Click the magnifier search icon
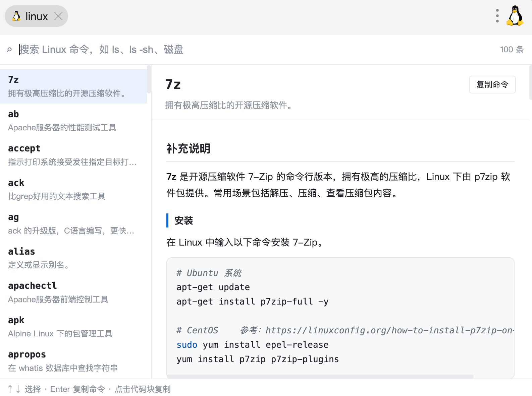 [x=9, y=50]
